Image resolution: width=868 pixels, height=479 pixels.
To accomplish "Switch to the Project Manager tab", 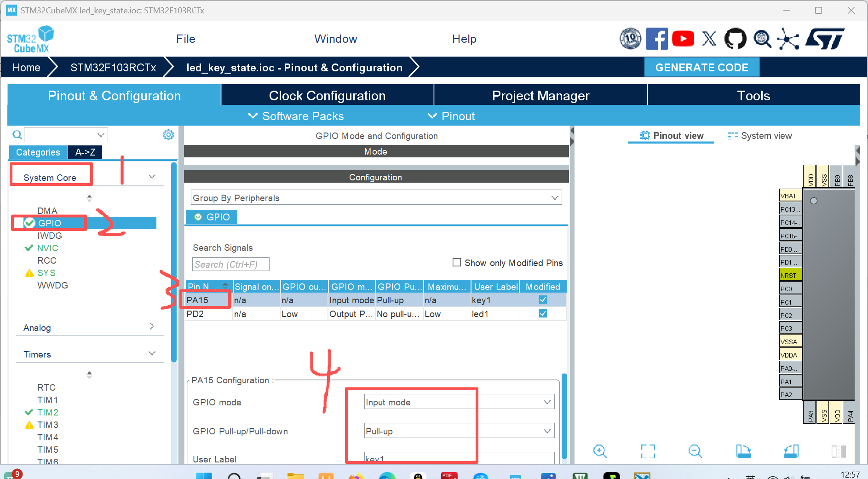I will [x=540, y=95].
